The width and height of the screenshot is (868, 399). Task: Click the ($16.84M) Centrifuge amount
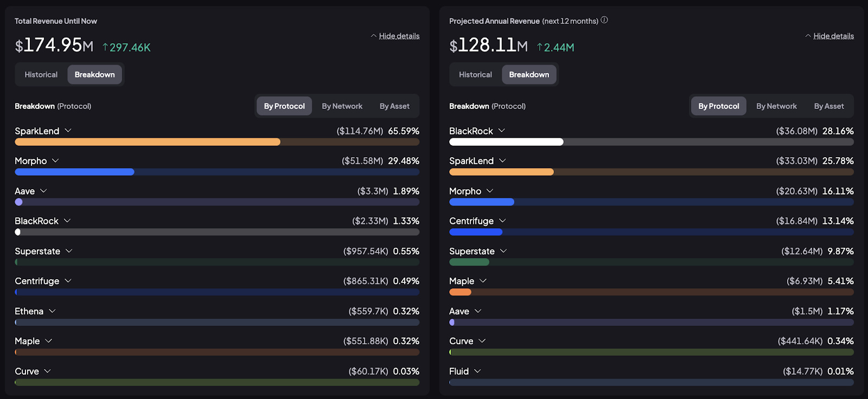click(x=797, y=221)
